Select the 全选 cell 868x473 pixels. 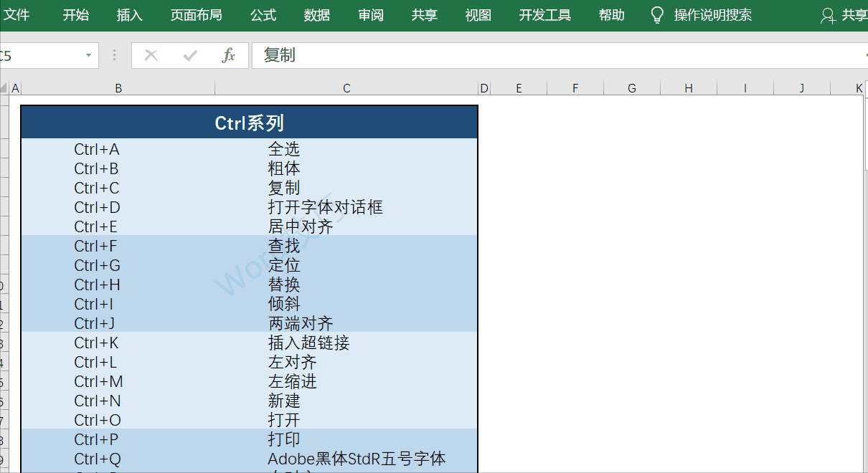[x=346, y=149]
